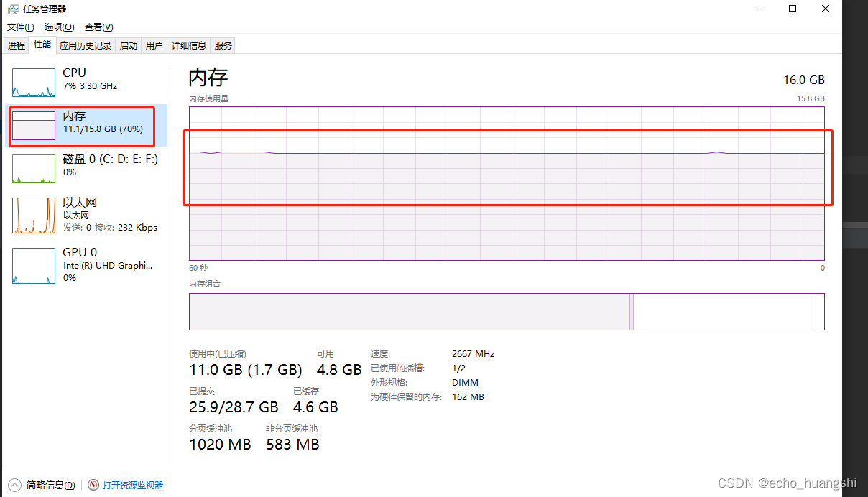Screen dimensions: 868x497
Task: Switch to the 启动 tab
Action: [129, 45]
